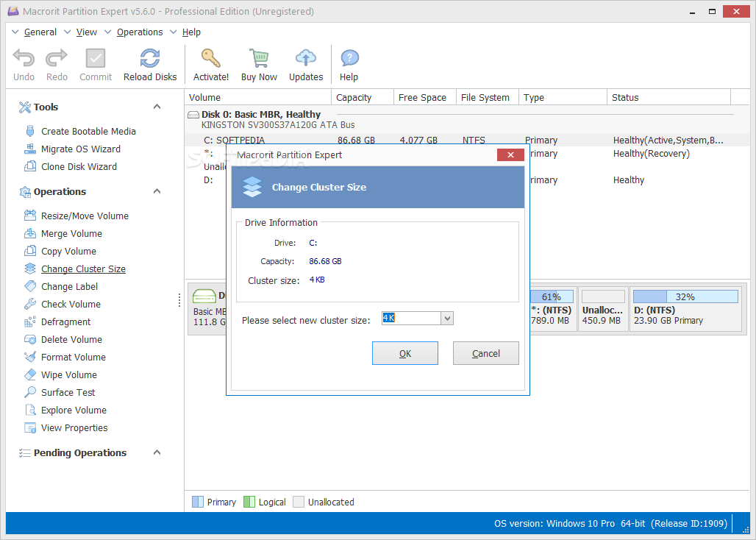Click the OS version status bar text
Image resolution: width=756 pixels, height=540 pixels.
coord(610,524)
